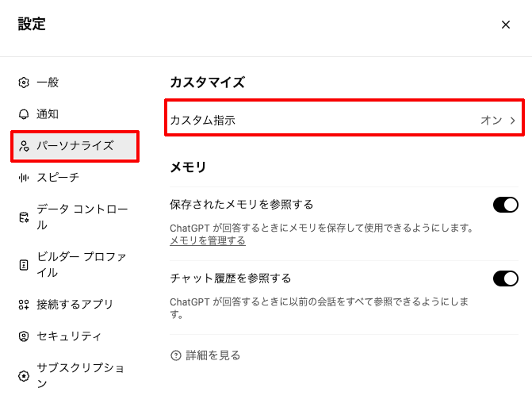532x411 pixels.
Task: Select the スピーチ menu item
Action: (58, 178)
